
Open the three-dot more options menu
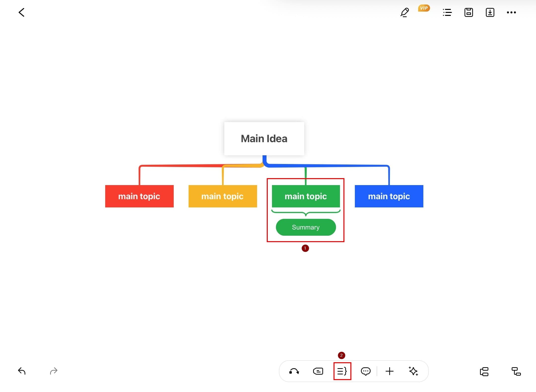[x=511, y=12]
